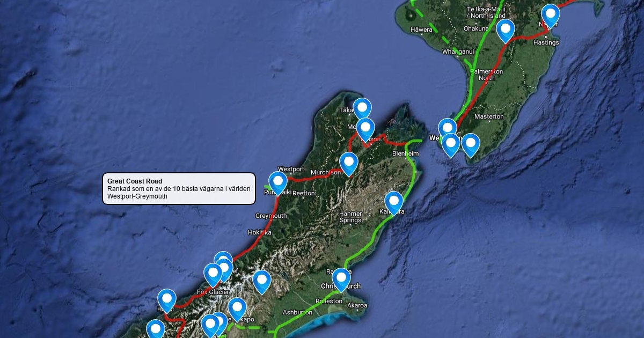This screenshot has height=338, width=644.
Task: Select the pin near Ohakune route
Action: 506,31
